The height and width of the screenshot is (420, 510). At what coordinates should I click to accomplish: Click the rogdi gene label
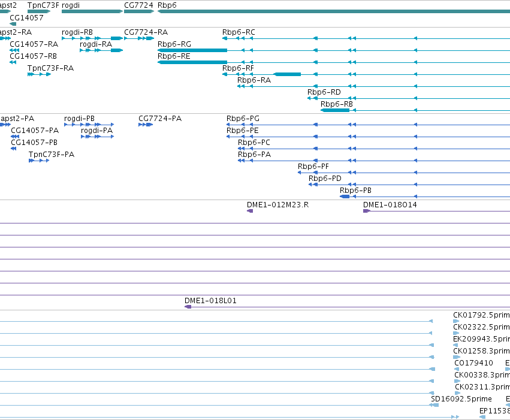point(71,5)
